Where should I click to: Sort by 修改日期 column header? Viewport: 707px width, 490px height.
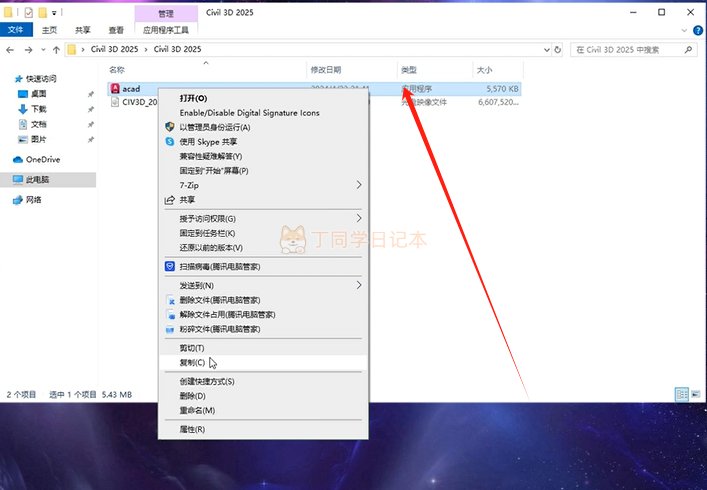coord(326,70)
